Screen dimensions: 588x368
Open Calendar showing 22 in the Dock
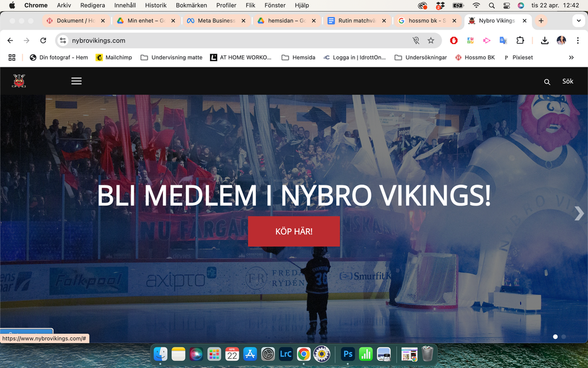coord(232,354)
